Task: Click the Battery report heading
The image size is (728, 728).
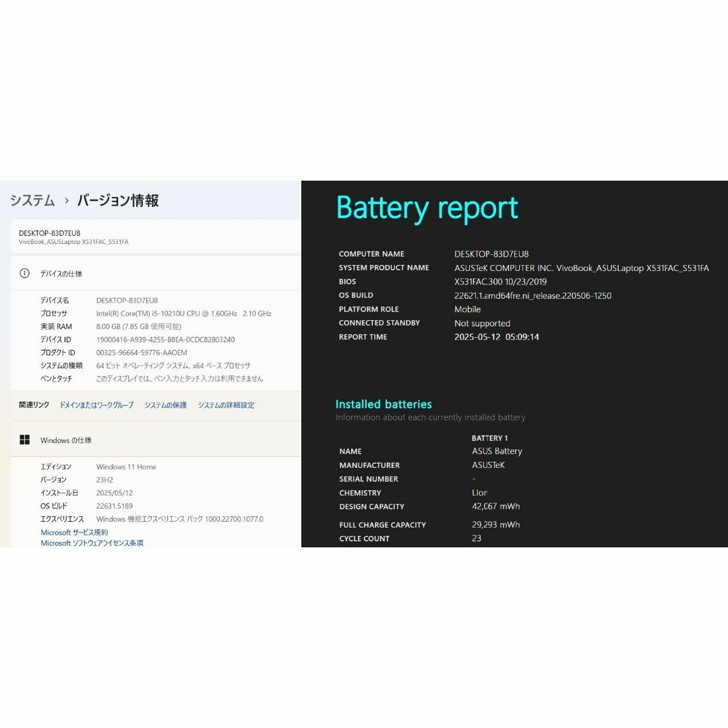Action: tap(427, 208)
